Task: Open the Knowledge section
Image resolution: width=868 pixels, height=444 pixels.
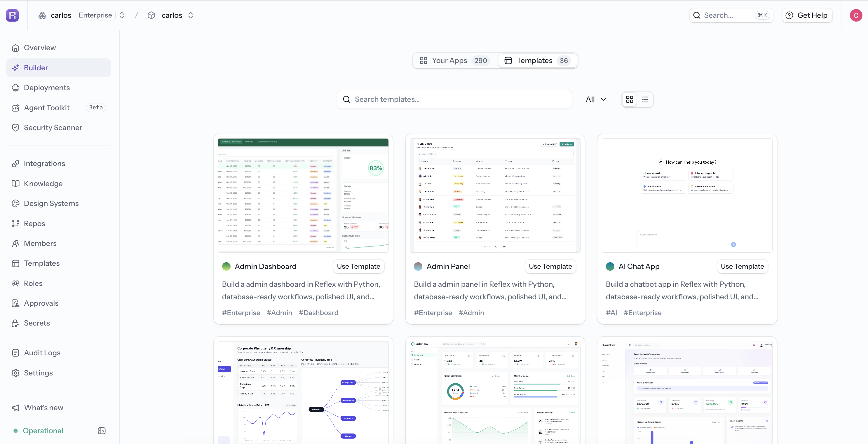Action: 59,183
